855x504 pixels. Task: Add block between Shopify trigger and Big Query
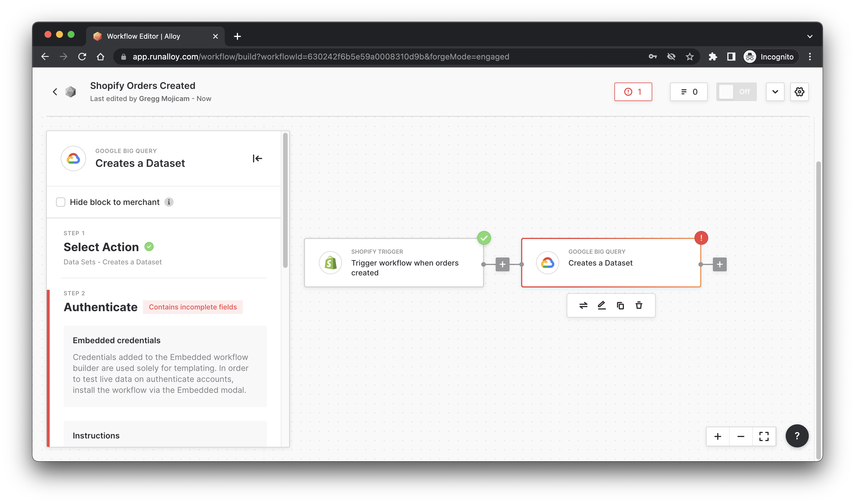pyautogui.click(x=502, y=265)
